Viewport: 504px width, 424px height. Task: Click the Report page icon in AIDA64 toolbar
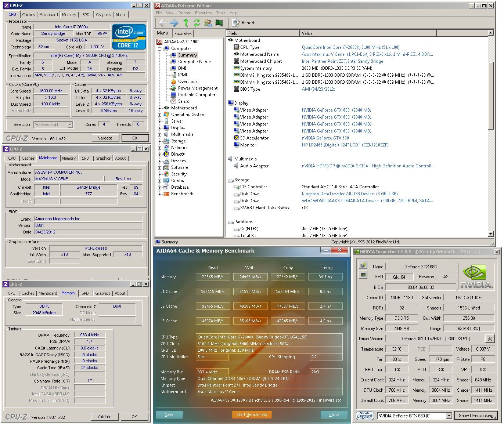pyautogui.click(x=236, y=23)
